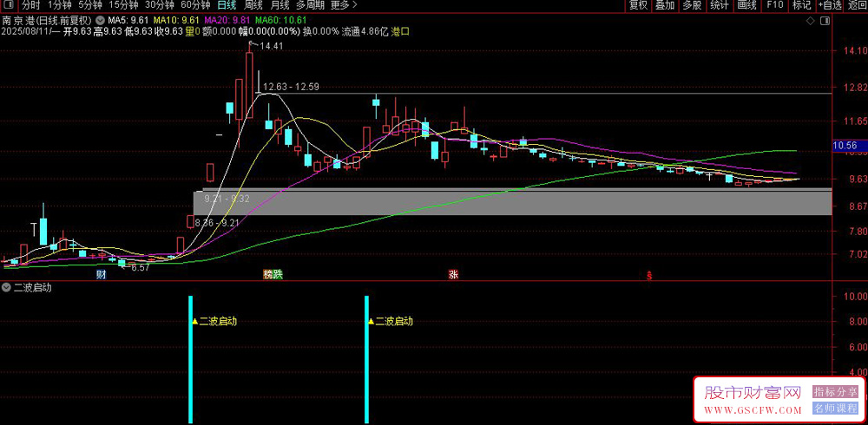Switch to 月线 monthly chart

coord(279,5)
